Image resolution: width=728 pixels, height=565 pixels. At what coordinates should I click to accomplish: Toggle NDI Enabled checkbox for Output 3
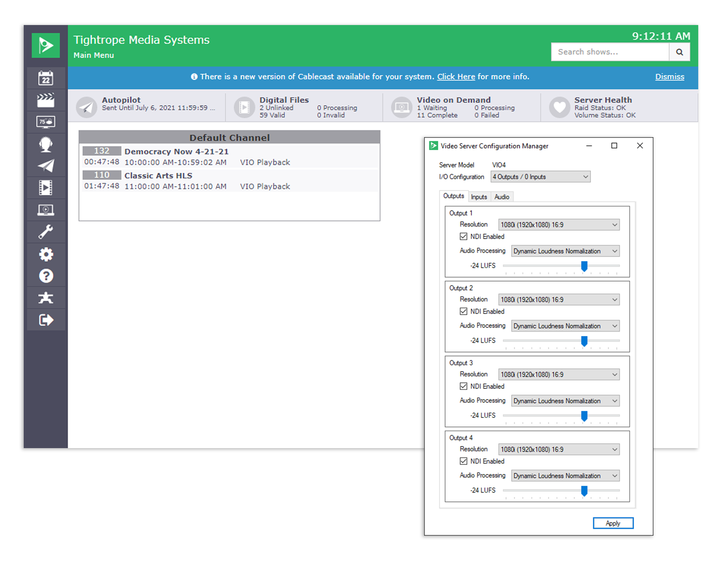point(463,386)
